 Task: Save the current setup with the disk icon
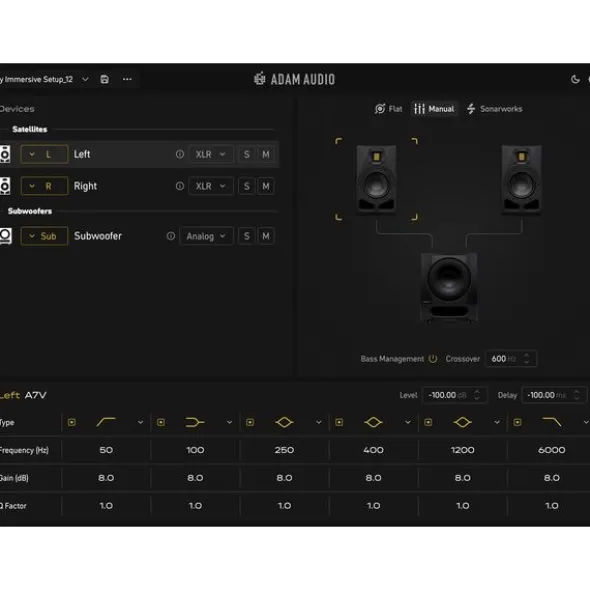coord(104,79)
